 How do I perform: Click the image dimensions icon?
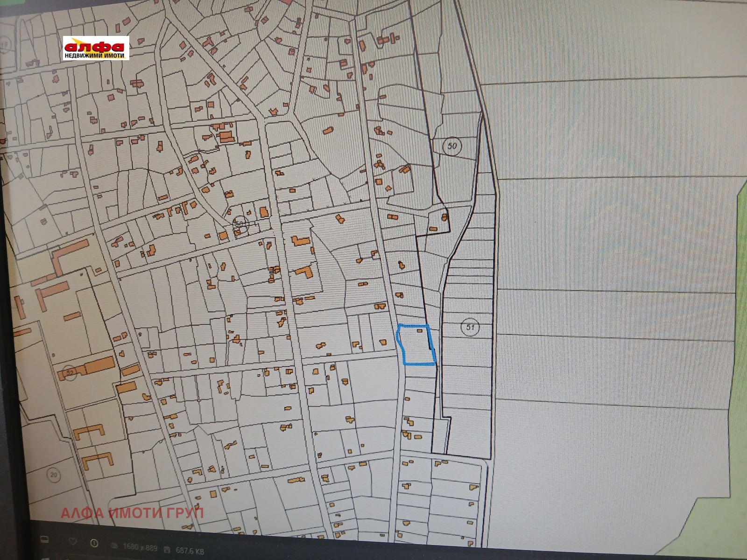click(114, 546)
